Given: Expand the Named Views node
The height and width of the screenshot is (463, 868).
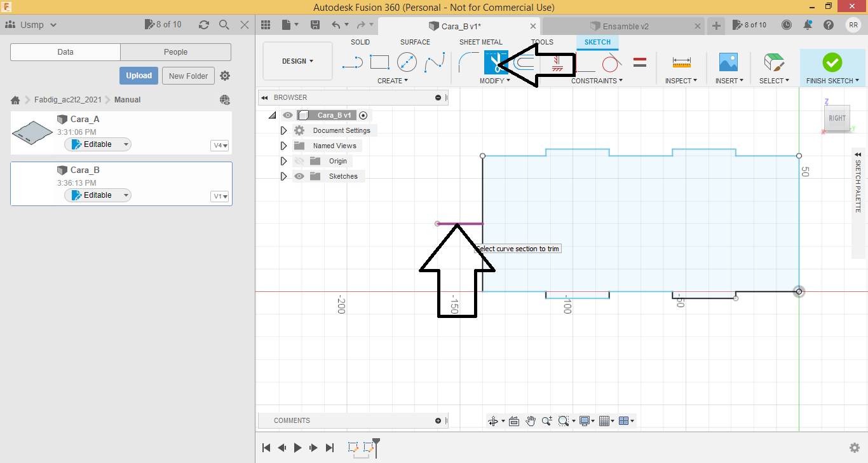Looking at the screenshot, I should pos(284,146).
